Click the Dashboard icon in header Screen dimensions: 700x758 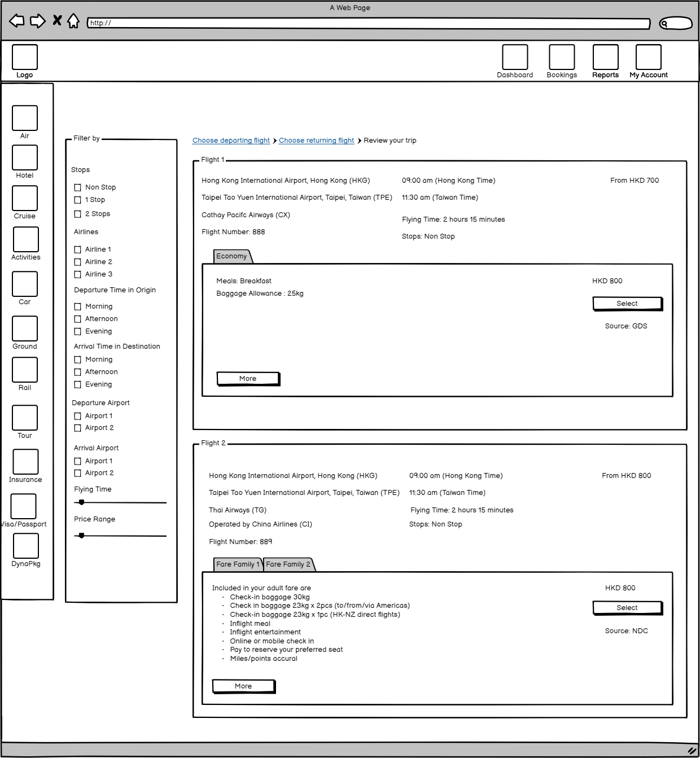tap(515, 57)
